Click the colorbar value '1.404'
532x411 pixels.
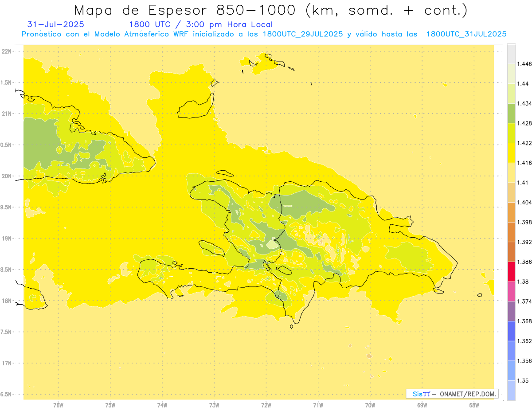[x=525, y=202]
